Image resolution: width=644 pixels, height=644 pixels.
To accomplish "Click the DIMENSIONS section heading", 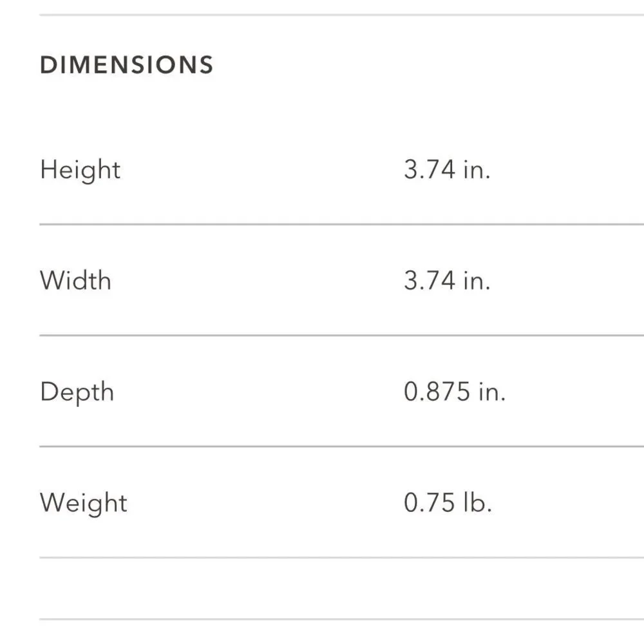I will [x=126, y=65].
